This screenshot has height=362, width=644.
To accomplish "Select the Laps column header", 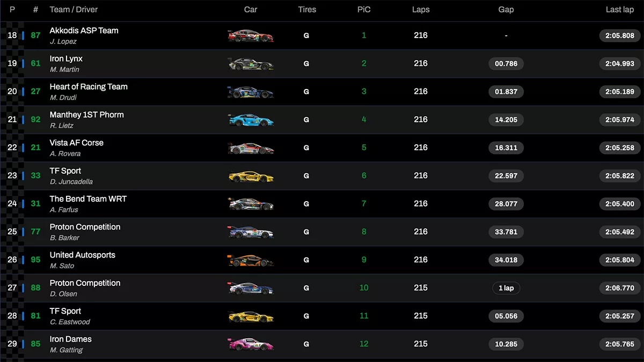I will [421, 9].
